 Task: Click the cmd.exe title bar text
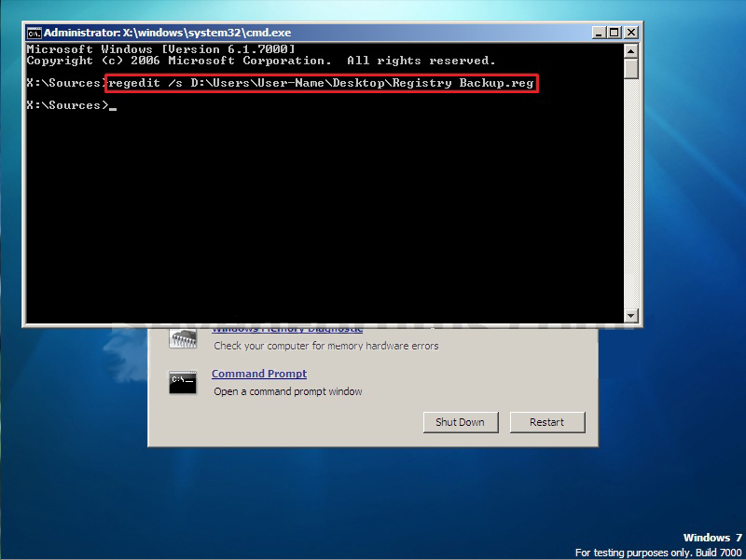pos(168,32)
